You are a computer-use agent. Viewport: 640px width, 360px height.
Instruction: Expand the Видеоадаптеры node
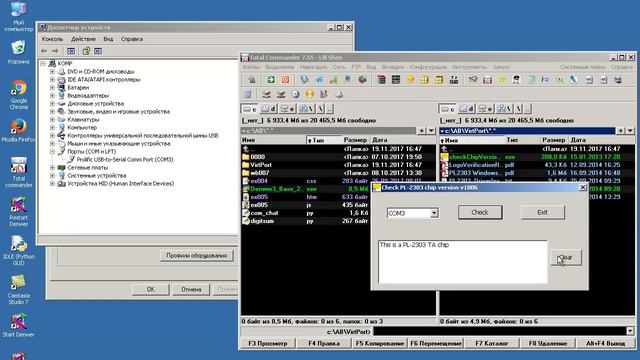point(52,96)
